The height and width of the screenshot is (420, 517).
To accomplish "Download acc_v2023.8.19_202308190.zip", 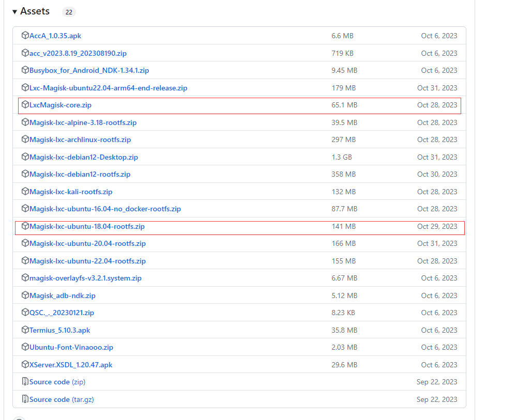I will click(x=78, y=53).
